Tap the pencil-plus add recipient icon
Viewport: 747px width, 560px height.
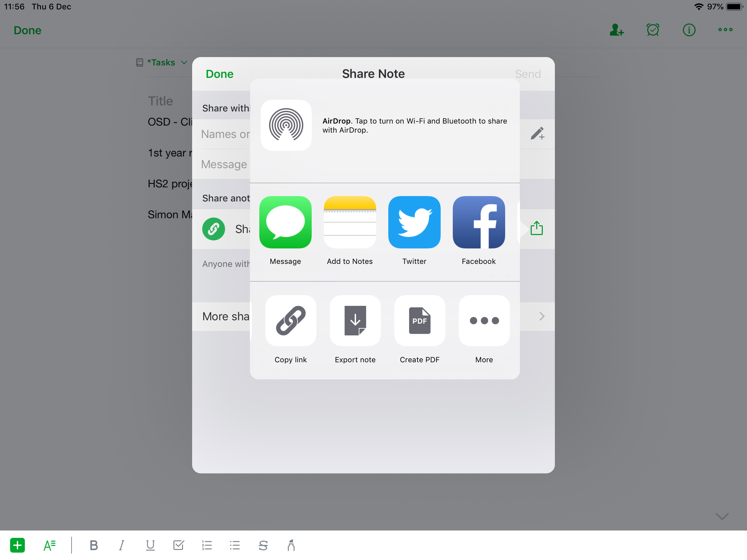(537, 134)
